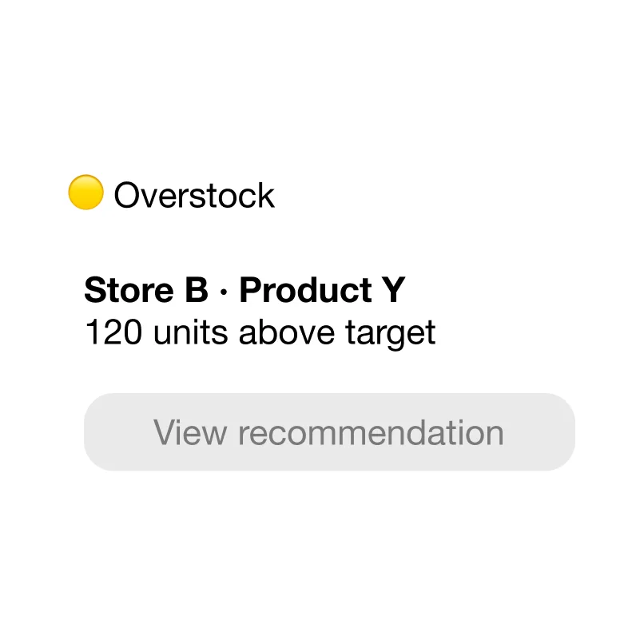Click the dot separator between Store and Product
Image resolution: width=644 pixels, height=644 pixels.
pyautogui.click(x=224, y=292)
